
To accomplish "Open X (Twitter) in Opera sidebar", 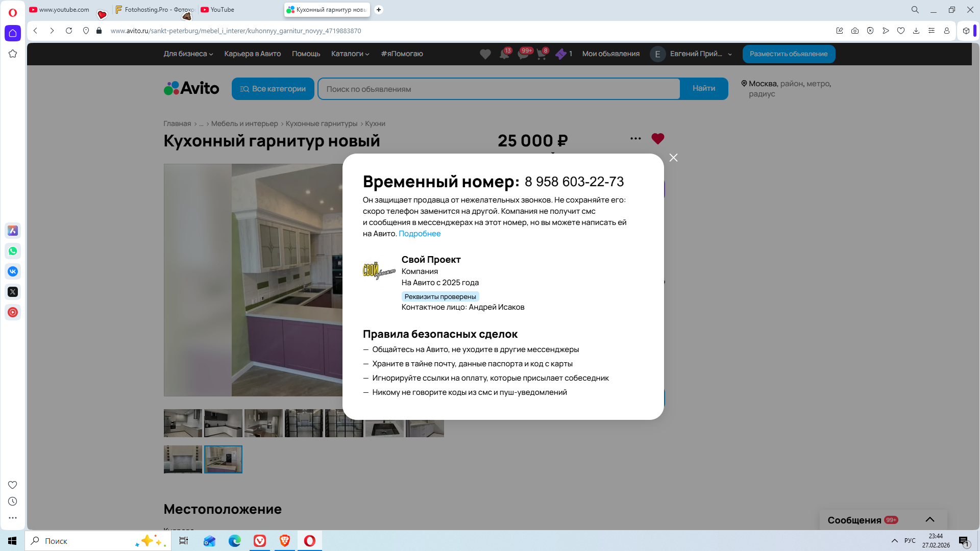I will point(13,292).
